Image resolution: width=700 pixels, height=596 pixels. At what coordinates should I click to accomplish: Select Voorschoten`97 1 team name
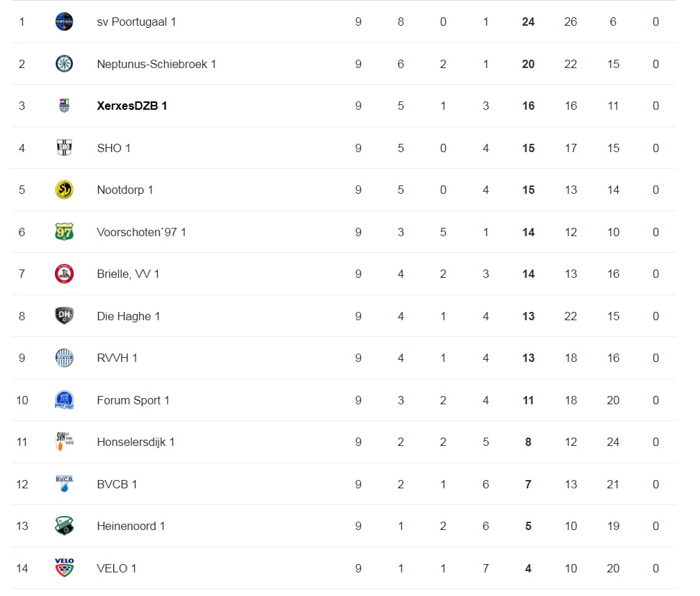point(141,233)
